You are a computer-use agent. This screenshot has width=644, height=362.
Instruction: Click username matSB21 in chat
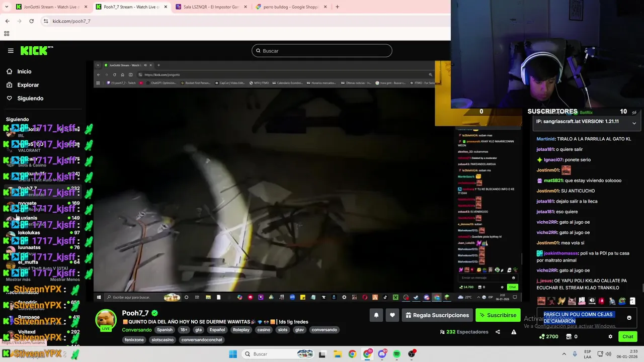point(552,180)
